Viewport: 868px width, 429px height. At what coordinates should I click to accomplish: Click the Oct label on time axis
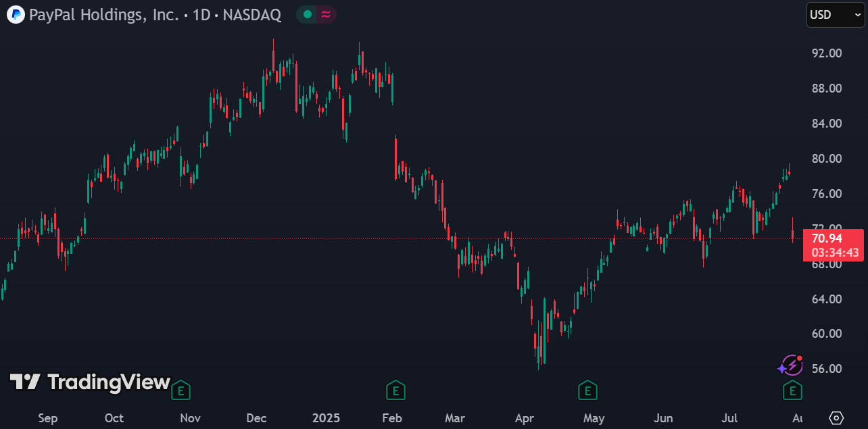(114, 418)
